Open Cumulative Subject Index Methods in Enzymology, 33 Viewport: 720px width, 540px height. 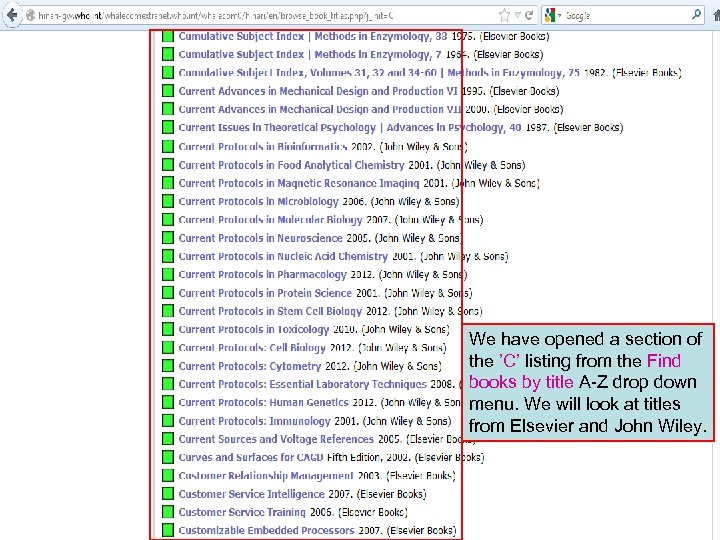313,36
